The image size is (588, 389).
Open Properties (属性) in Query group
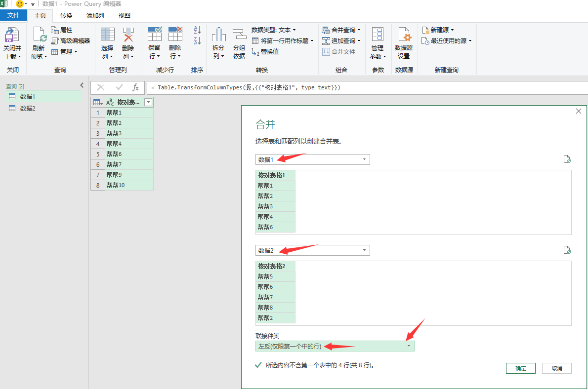[x=62, y=30]
